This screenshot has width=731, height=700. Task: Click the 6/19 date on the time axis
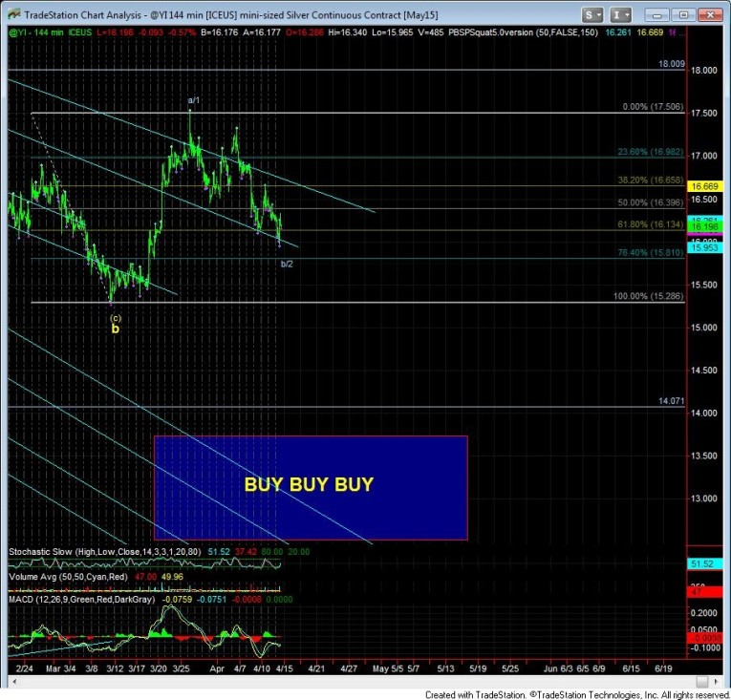(663, 668)
